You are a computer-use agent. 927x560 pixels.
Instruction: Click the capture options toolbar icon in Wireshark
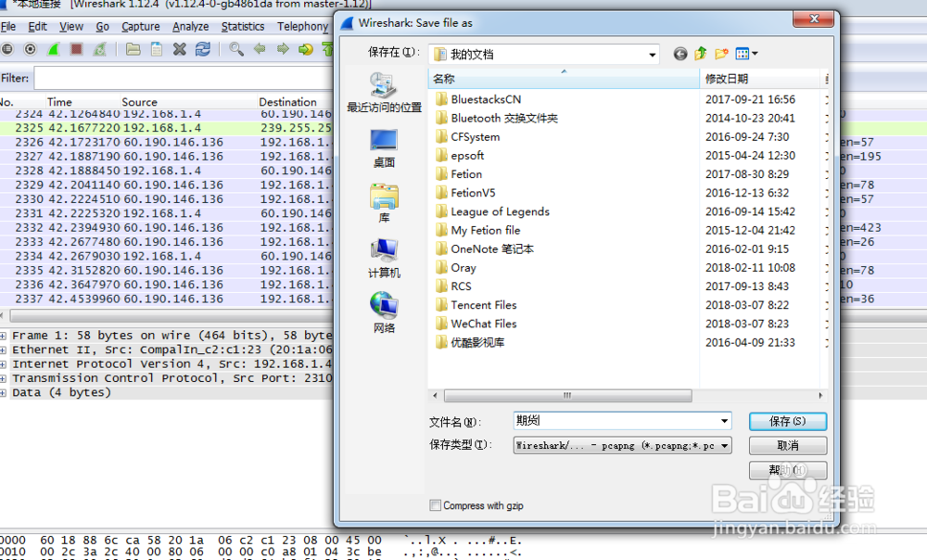(31, 49)
